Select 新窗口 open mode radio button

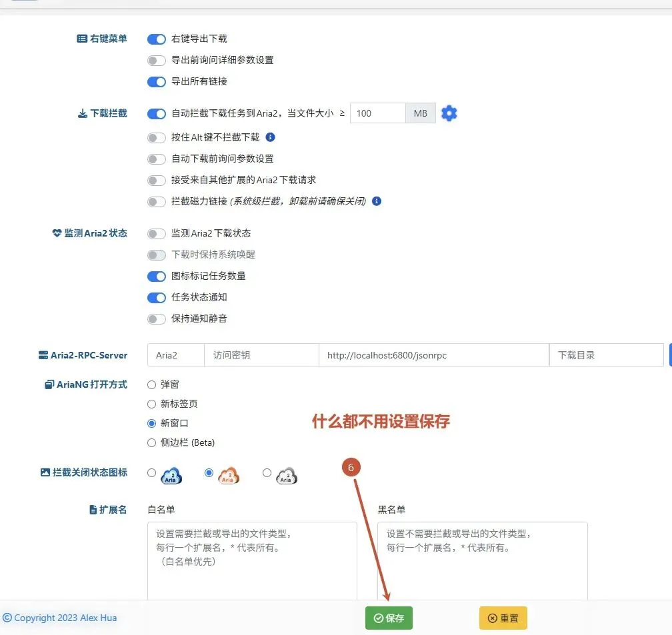(151, 423)
